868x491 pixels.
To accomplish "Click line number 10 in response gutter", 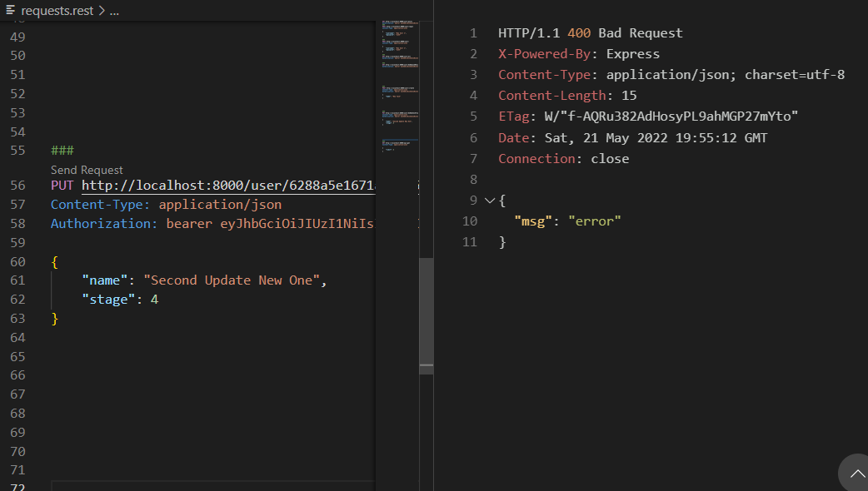I will tap(470, 221).
